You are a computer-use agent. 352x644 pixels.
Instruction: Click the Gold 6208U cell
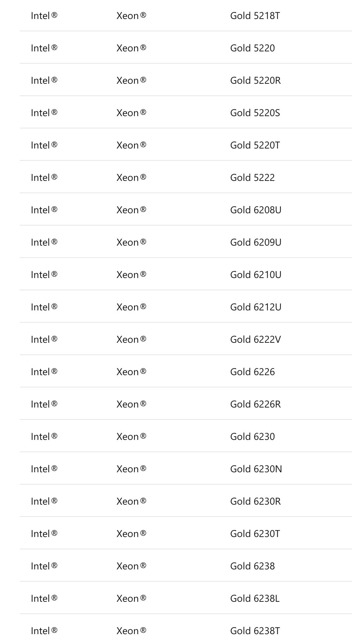point(256,210)
